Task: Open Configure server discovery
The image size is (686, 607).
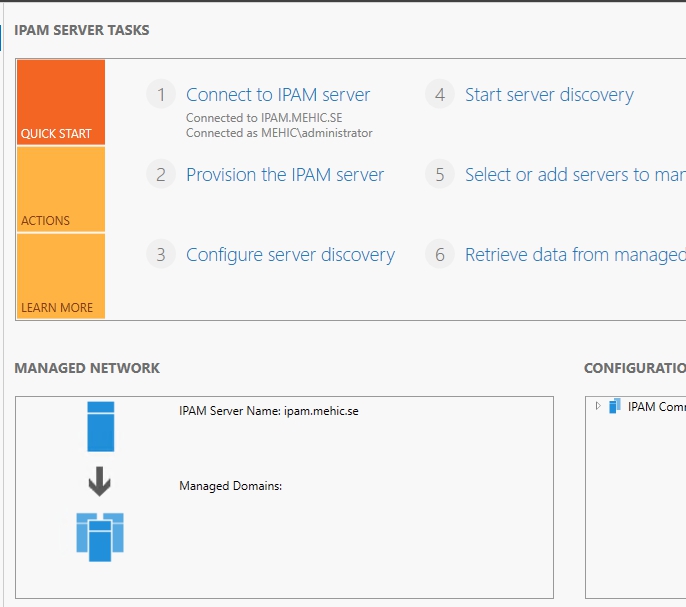Action: pos(290,255)
